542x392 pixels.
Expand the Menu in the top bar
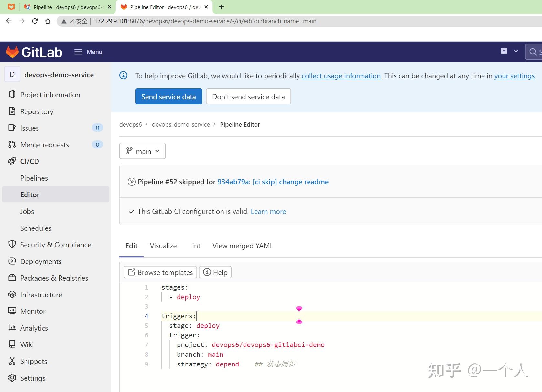[88, 51]
